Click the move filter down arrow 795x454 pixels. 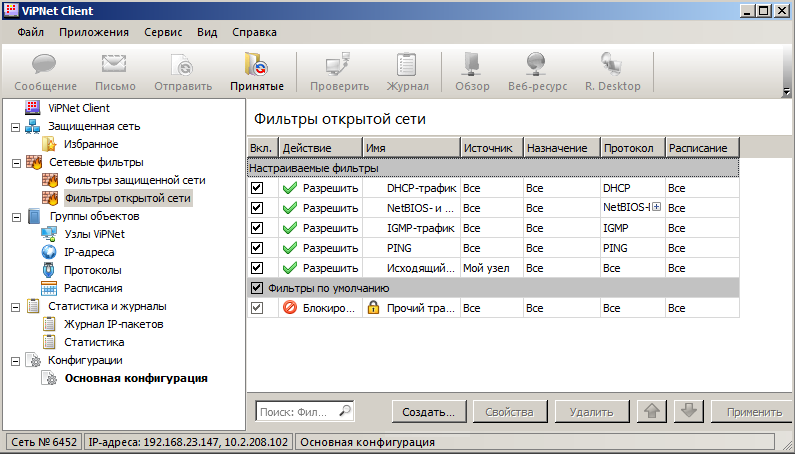(x=687, y=411)
